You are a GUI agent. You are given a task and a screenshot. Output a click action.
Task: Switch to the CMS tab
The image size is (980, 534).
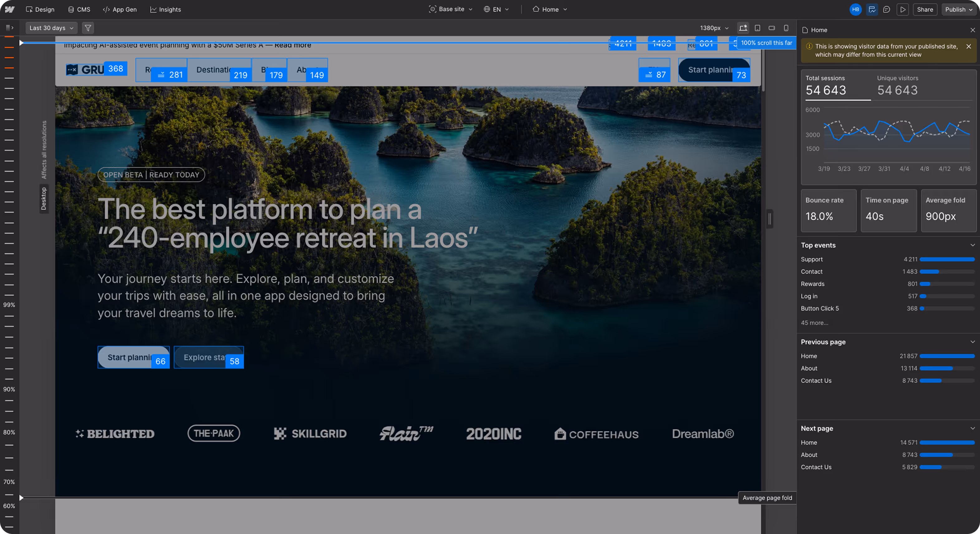tap(79, 10)
